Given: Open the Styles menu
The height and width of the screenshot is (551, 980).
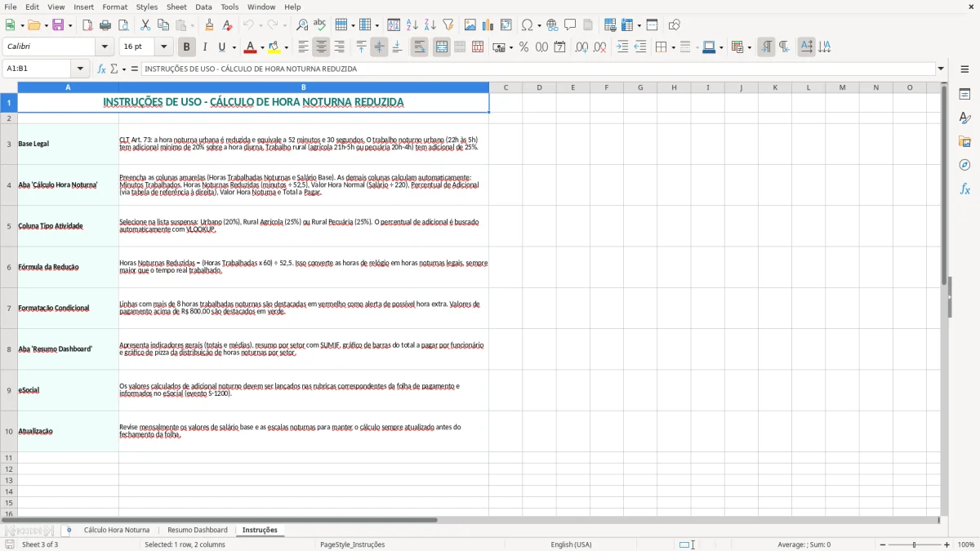Looking at the screenshot, I should [147, 7].
